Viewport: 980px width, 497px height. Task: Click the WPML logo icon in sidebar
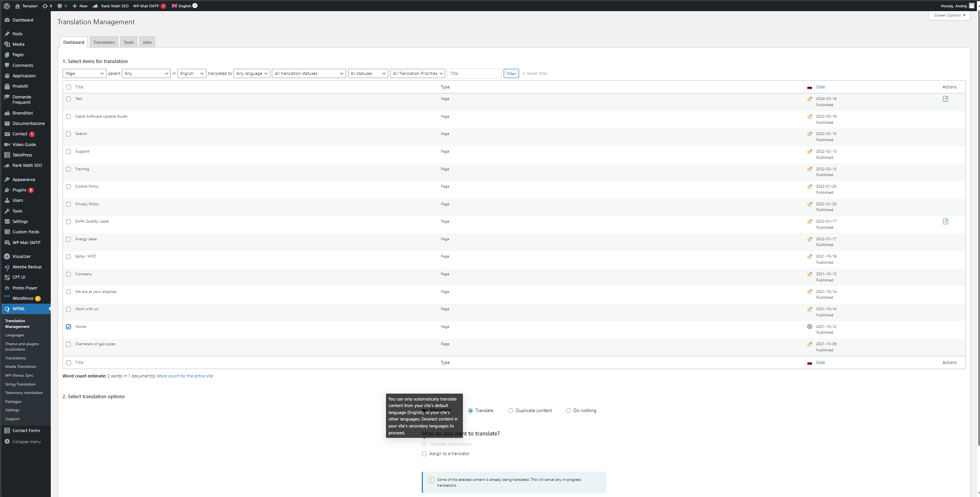7,309
